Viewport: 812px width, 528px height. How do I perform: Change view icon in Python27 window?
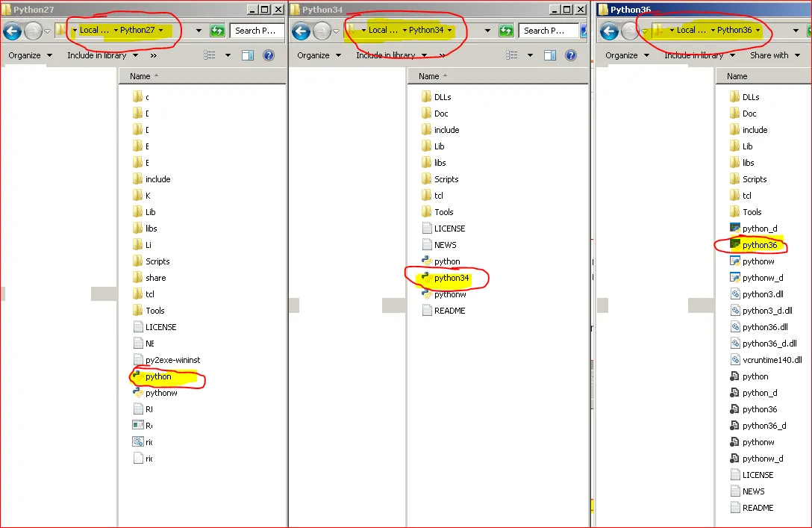pos(210,55)
